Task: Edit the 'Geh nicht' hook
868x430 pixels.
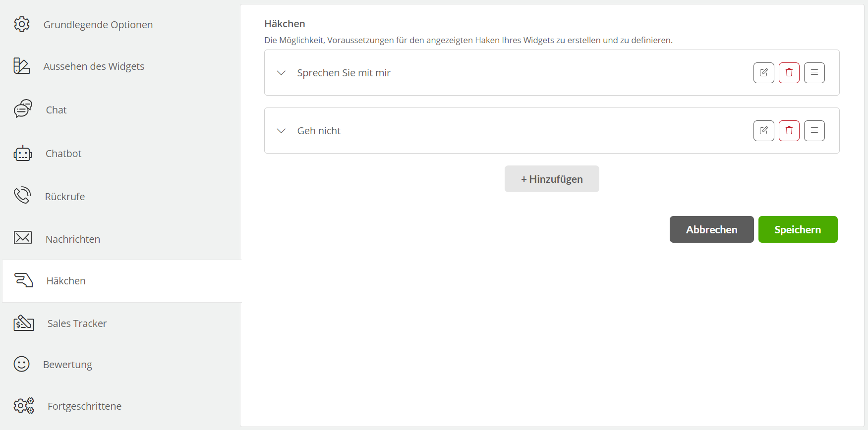Action: tap(764, 131)
